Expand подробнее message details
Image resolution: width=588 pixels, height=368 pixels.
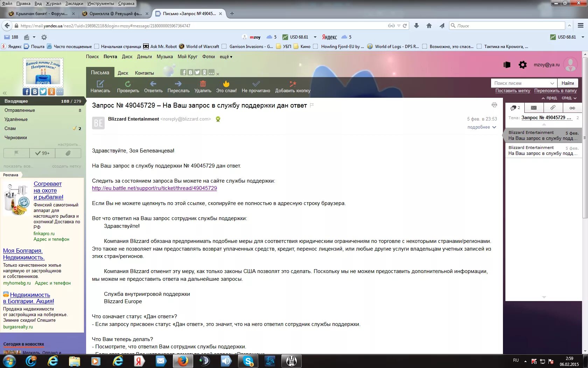coord(482,127)
